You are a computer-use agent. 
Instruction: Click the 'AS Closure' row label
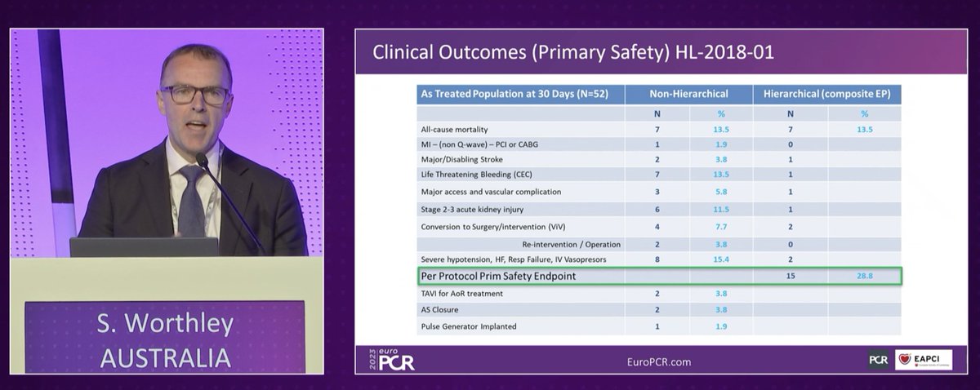[441, 310]
